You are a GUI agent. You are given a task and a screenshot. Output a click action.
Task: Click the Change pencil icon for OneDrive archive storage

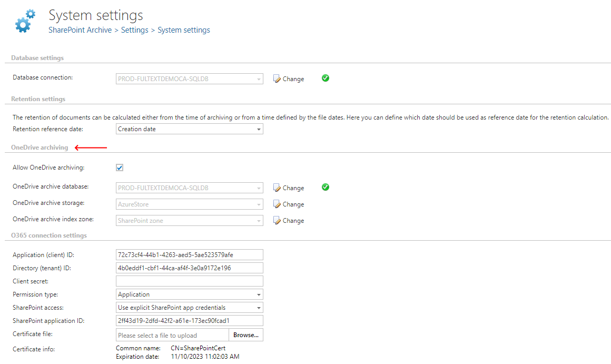tap(276, 204)
